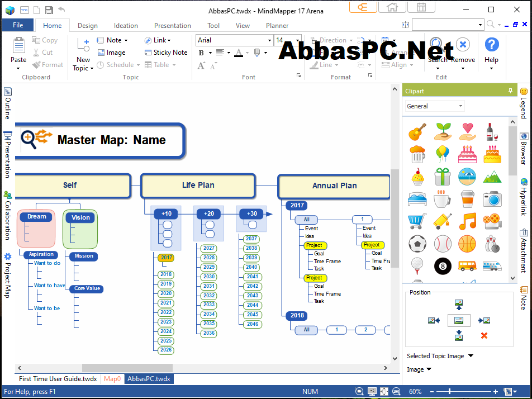Select the shopping cart clipart
The width and height of the screenshot is (532, 399).
417,221
